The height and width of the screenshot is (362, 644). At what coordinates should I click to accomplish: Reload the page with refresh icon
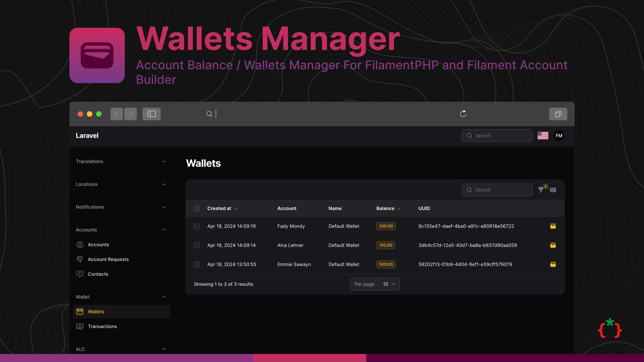click(463, 114)
